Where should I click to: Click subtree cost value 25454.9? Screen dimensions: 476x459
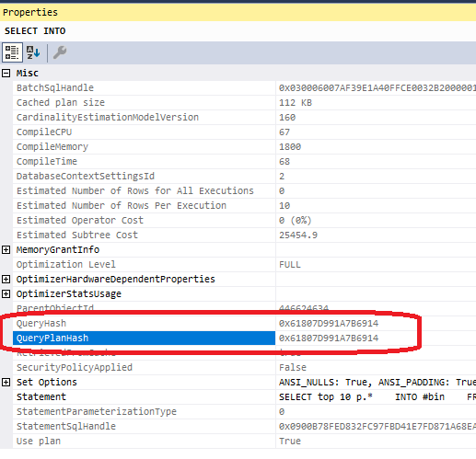point(298,235)
